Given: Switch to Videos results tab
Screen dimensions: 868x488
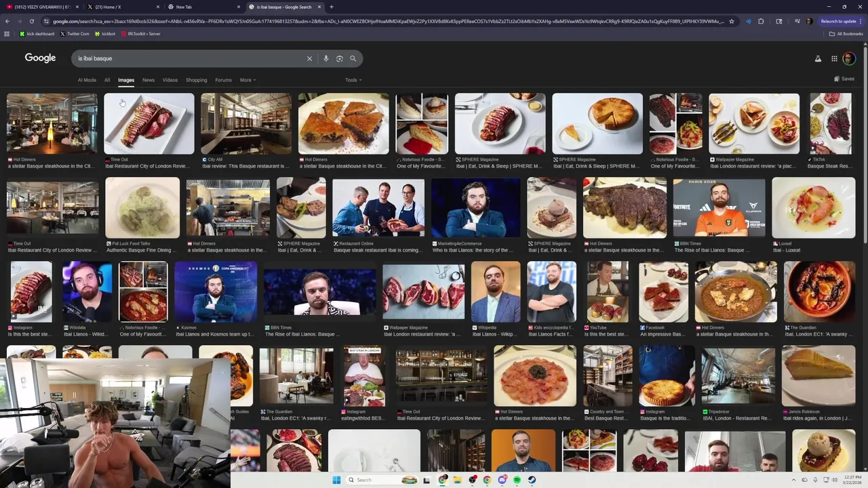Looking at the screenshot, I should point(170,80).
